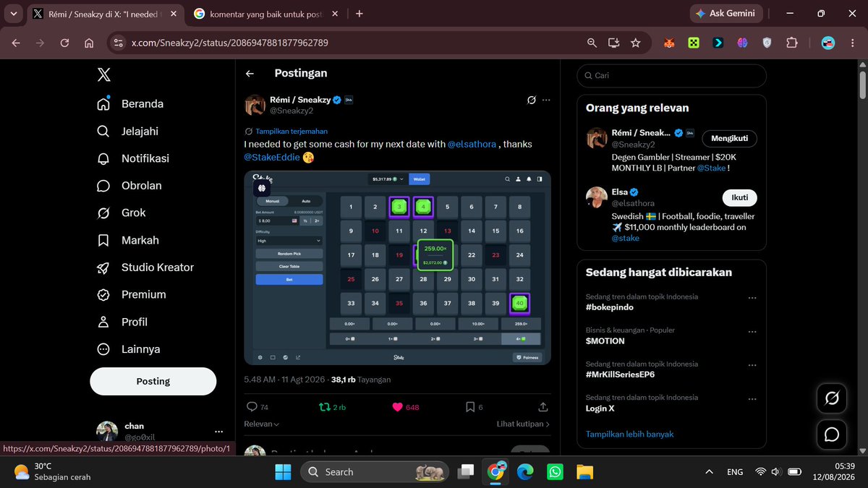868x488 pixels.
Task: Click the taskbar Search box
Action: (x=373, y=472)
